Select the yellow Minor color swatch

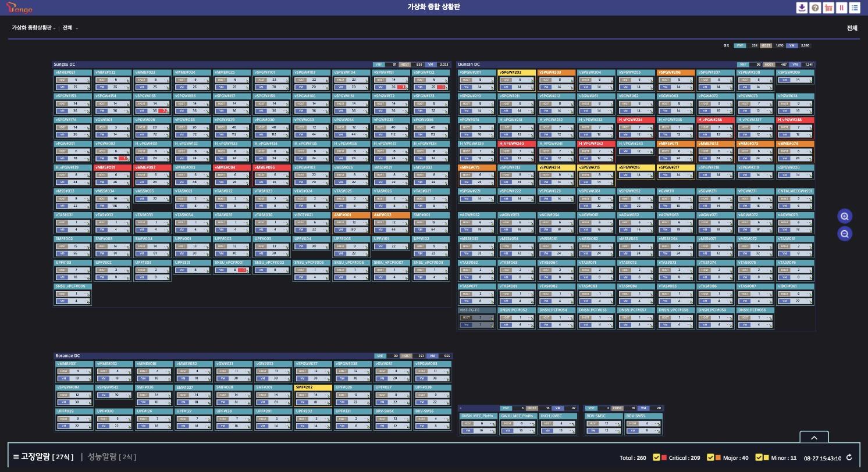766,457
